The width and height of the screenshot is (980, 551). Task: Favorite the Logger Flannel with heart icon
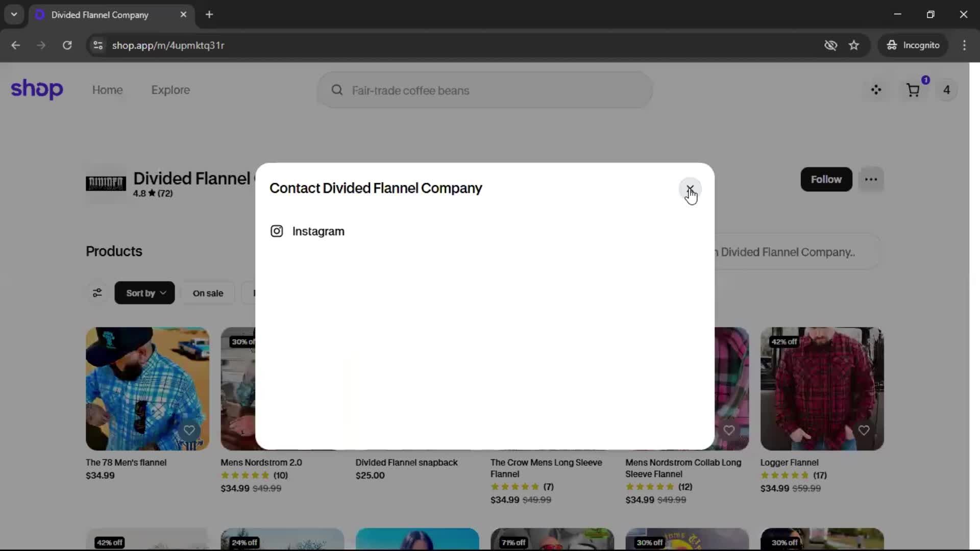coord(864,430)
